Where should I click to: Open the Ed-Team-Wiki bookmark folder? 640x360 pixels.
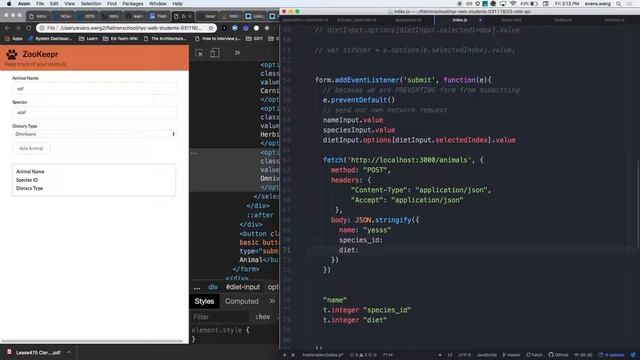(120, 39)
